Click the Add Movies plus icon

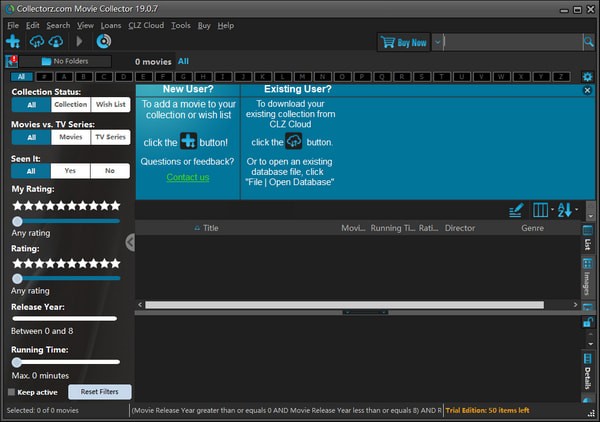tap(13, 41)
